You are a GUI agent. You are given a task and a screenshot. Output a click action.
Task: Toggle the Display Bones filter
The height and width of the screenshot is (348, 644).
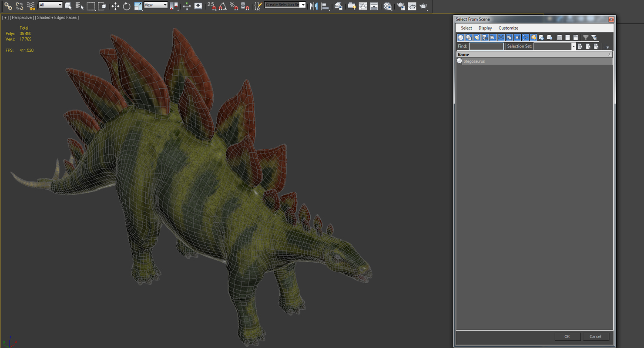pyautogui.click(x=525, y=37)
